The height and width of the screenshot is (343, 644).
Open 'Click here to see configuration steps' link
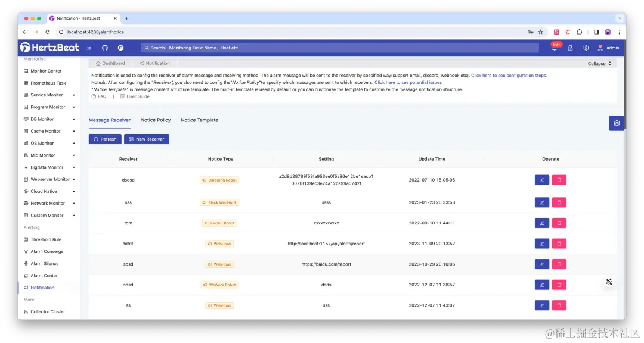[x=509, y=76]
